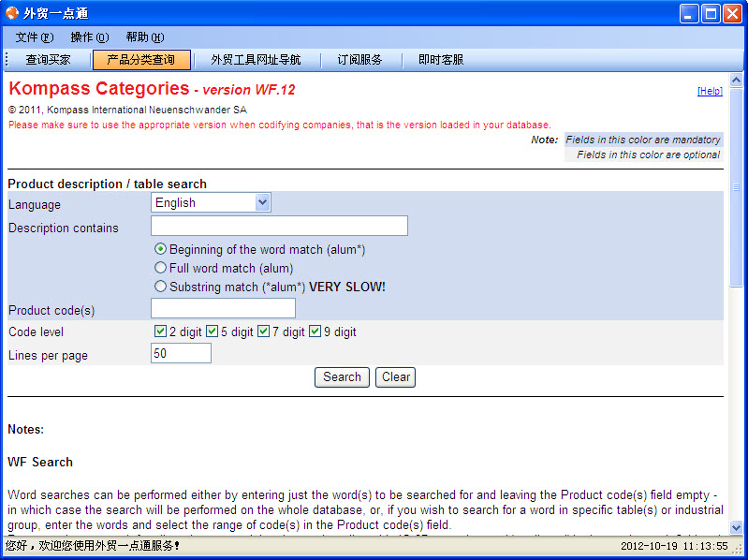Minimize the 外贸一点通 window
The image size is (748, 560).
point(689,13)
